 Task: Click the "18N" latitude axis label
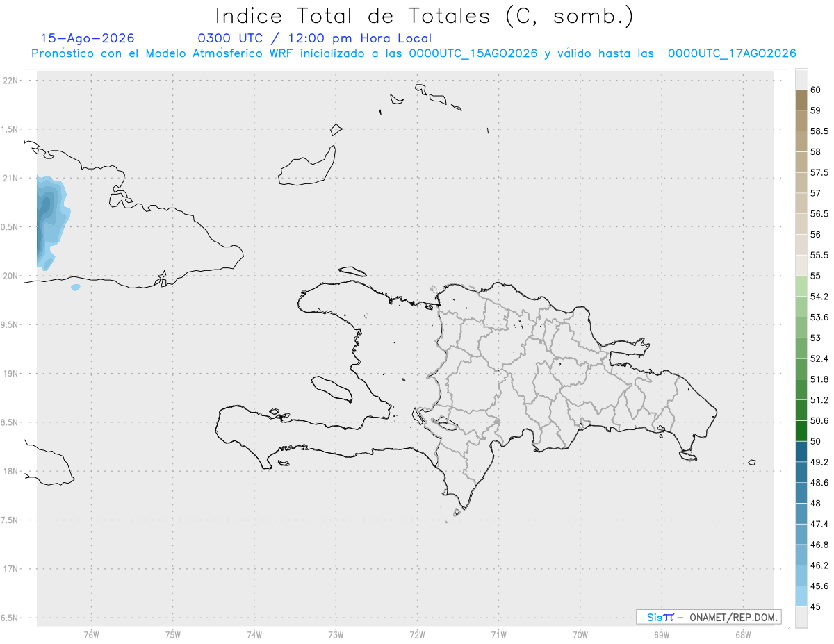(x=12, y=471)
